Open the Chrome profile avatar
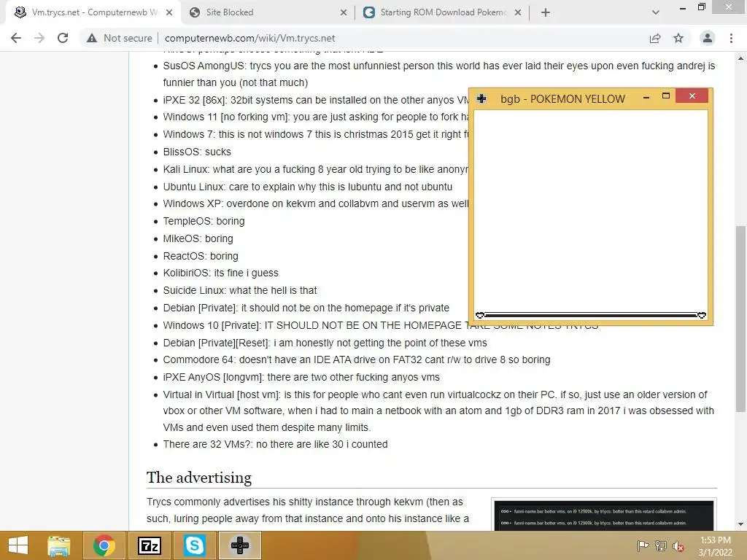Screen dimensions: 747x560 coord(708,38)
